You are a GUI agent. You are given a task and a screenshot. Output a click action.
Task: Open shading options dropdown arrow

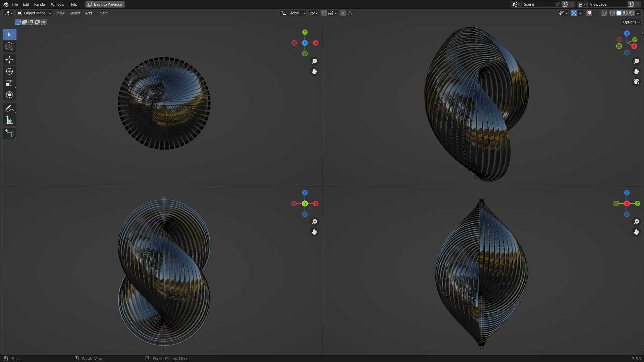(638, 13)
